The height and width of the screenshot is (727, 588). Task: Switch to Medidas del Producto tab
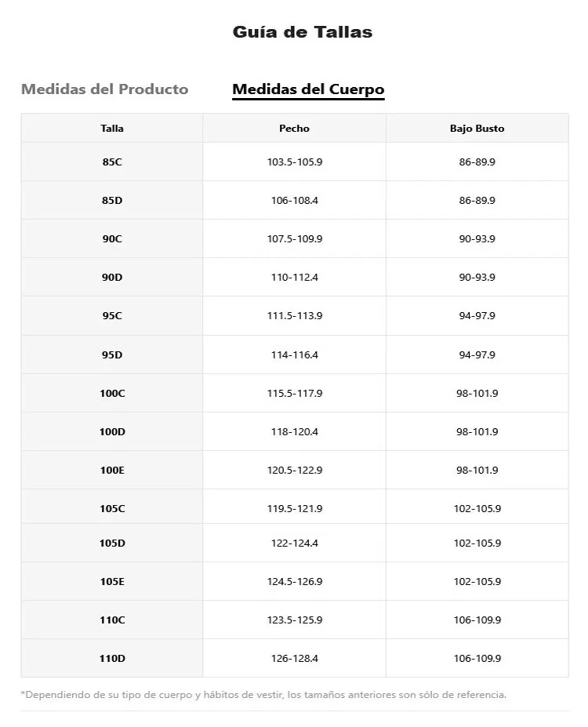(x=104, y=89)
